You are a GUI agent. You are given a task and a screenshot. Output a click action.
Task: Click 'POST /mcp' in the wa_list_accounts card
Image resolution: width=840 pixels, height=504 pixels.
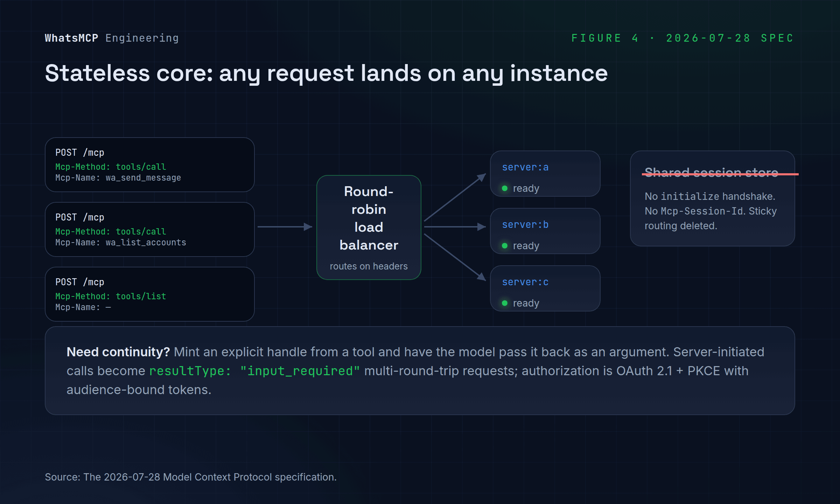80,217
